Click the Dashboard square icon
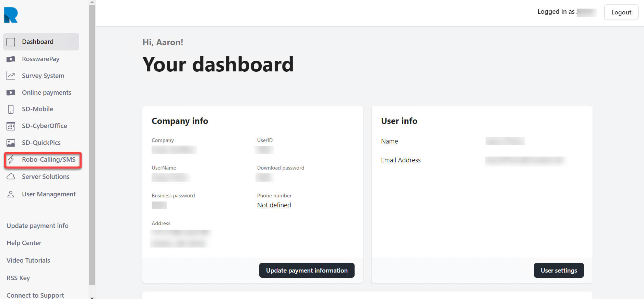The height and width of the screenshot is (299, 644). [11, 42]
